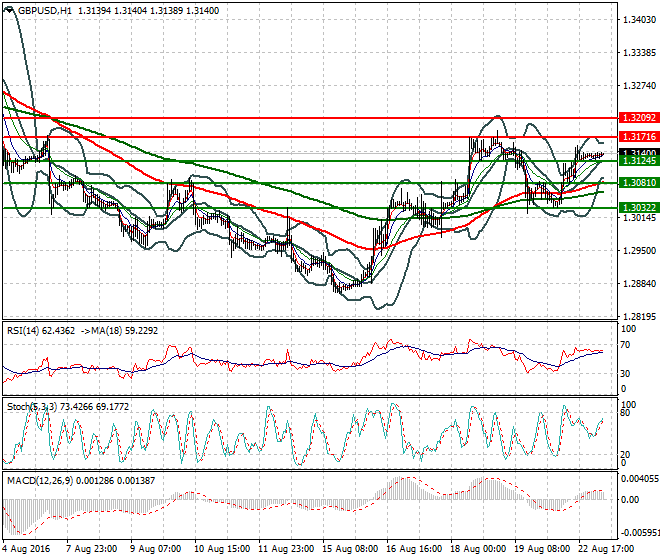
Task: Click the 1.29500 price axis value
Action: pos(639,251)
